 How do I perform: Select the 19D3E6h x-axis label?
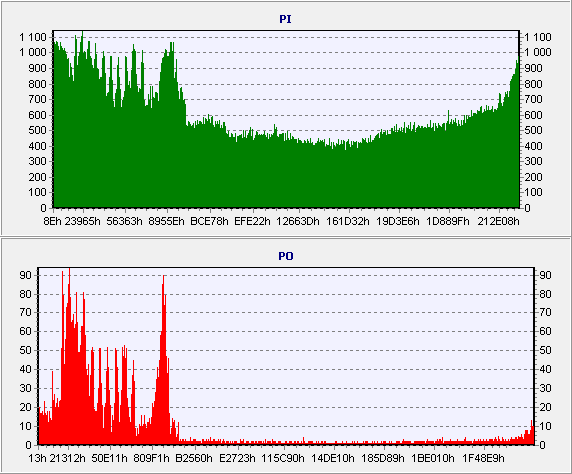coord(398,221)
